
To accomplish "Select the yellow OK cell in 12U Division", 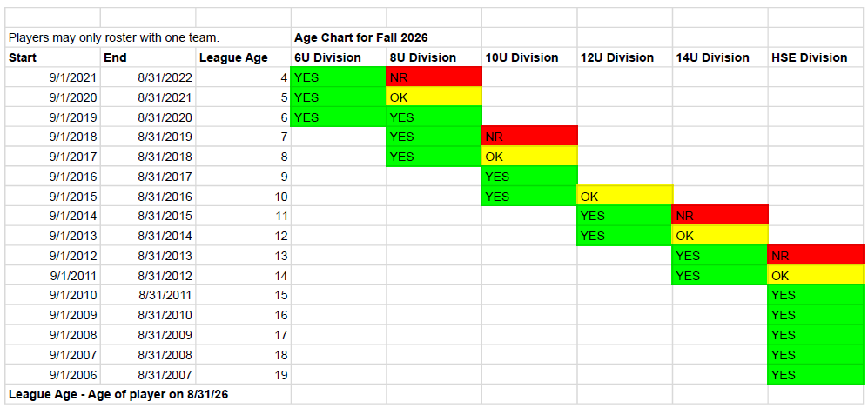I will coord(624,197).
